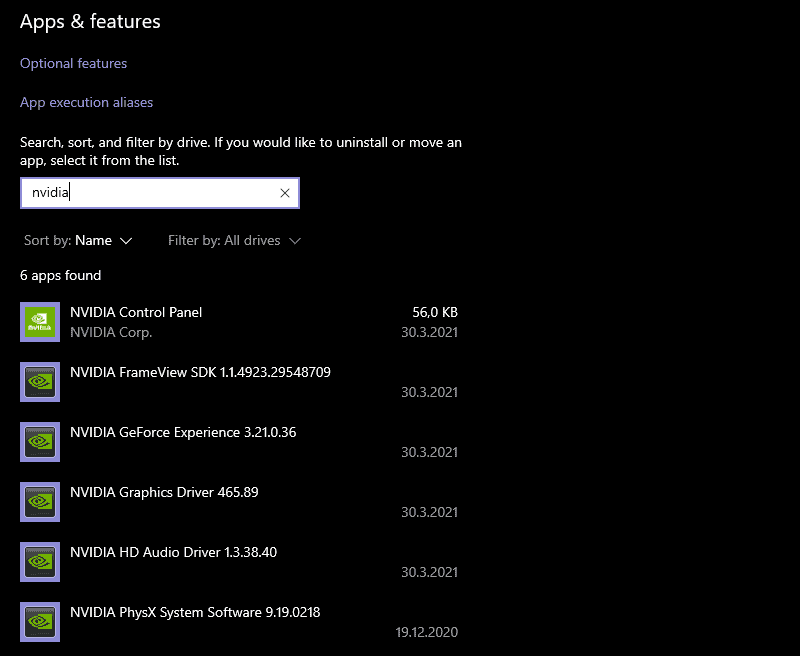Open App execution aliases link
This screenshot has width=800, height=656.
pos(86,102)
